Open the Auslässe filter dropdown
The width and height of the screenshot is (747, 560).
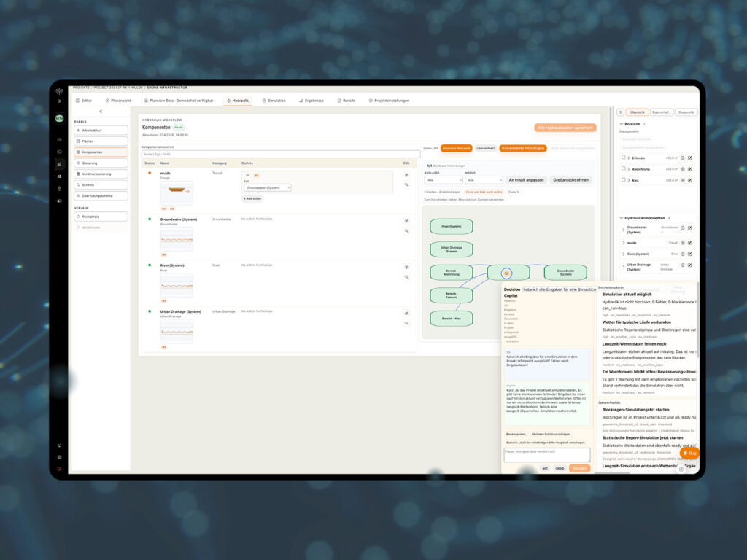pos(444,180)
